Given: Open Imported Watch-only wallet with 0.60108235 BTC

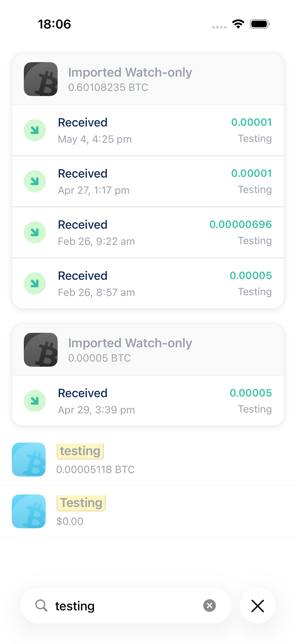Looking at the screenshot, I should pos(148,79).
